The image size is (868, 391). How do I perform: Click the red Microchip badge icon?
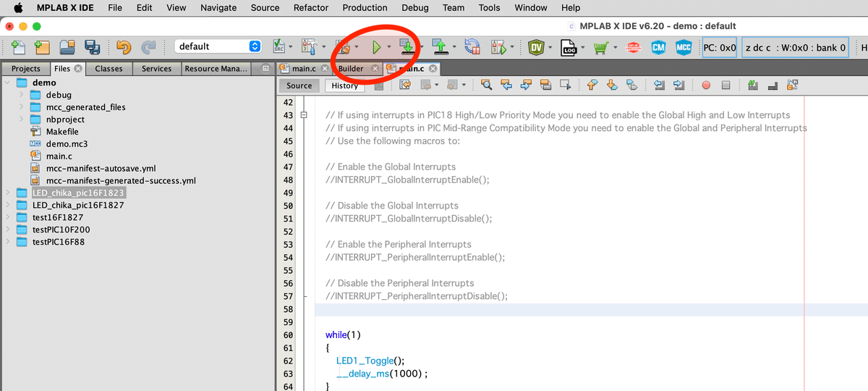[x=634, y=48]
